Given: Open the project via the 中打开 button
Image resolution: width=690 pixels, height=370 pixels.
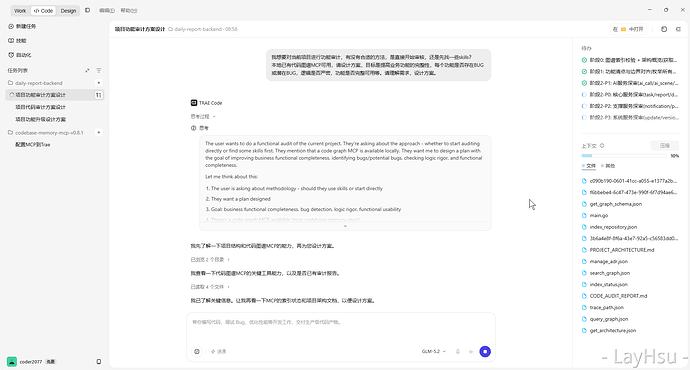Looking at the screenshot, I should point(629,29).
